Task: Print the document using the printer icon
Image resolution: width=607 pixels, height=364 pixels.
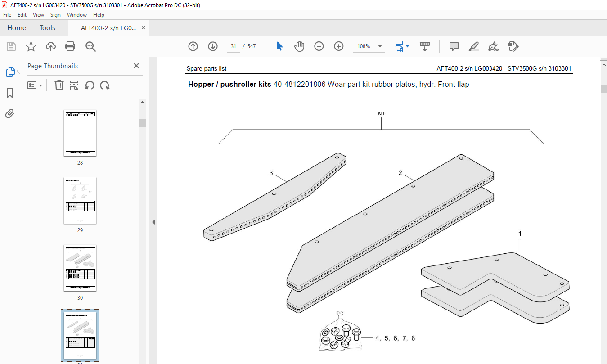Action: coord(70,46)
